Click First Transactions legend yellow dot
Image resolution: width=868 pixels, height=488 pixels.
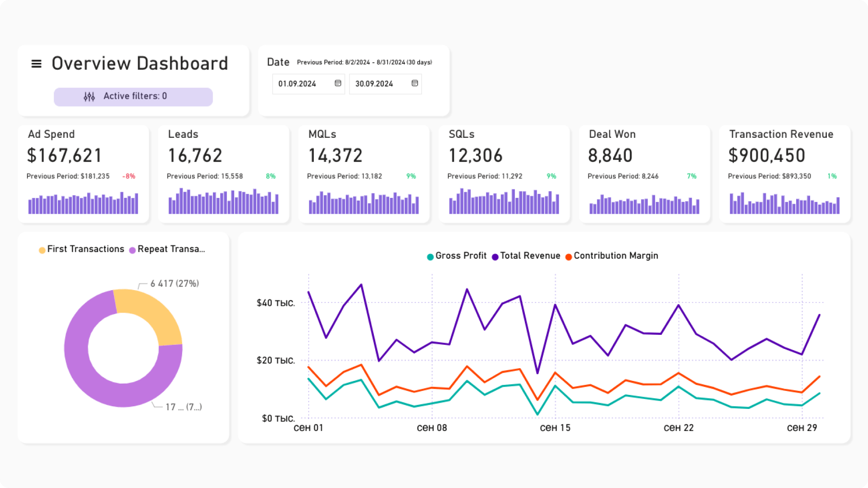point(42,250)
